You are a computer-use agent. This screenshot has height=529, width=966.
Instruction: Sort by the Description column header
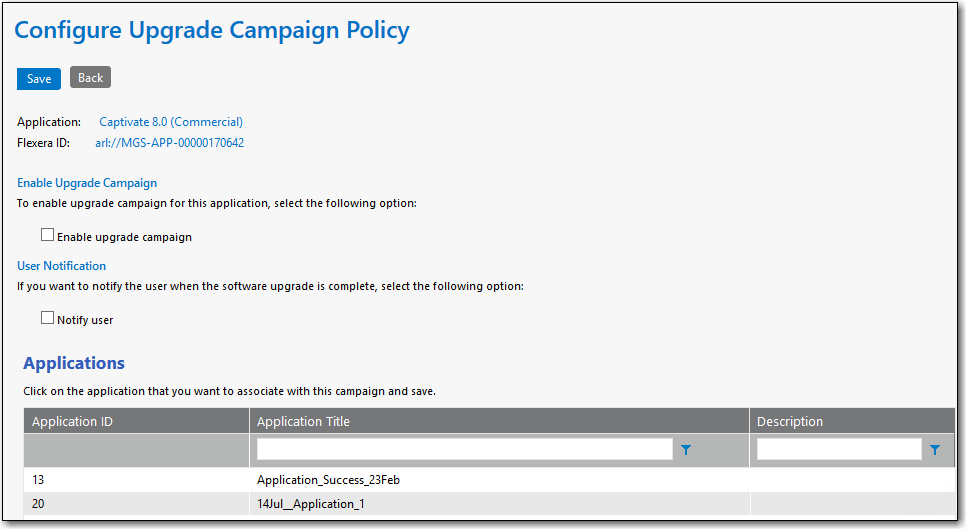click(790, 421)
